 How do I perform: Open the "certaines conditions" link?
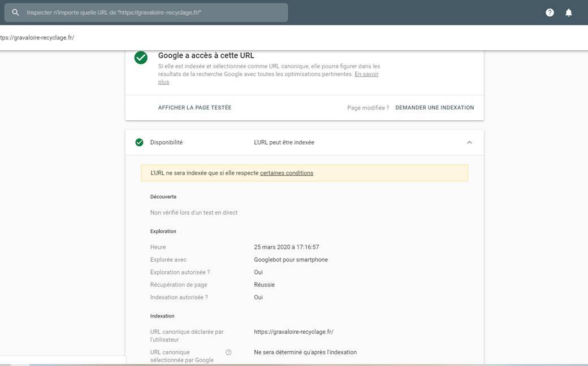[286, 173]
